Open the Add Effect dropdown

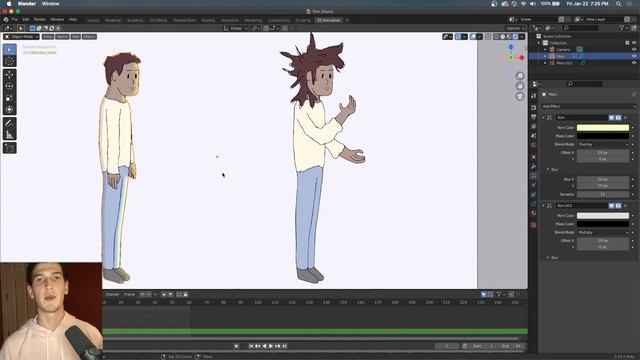(x=589, y=107)
